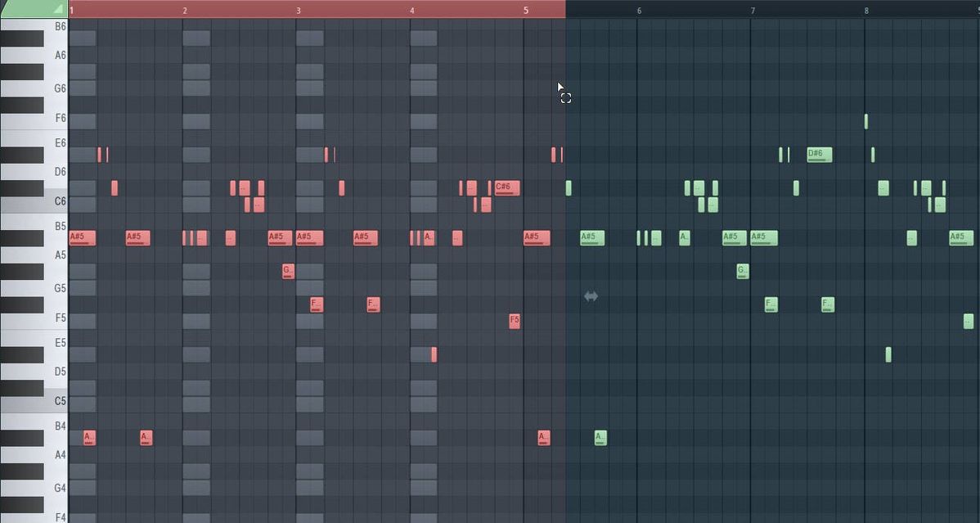
Task: Click the horizontal double-arrow icon in the grid
Action: [x=591, y=296]
